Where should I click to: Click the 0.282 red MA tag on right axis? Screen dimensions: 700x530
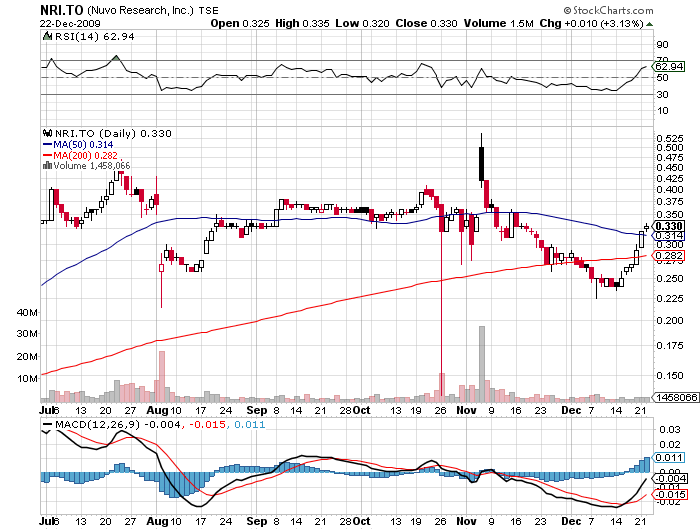668,255
